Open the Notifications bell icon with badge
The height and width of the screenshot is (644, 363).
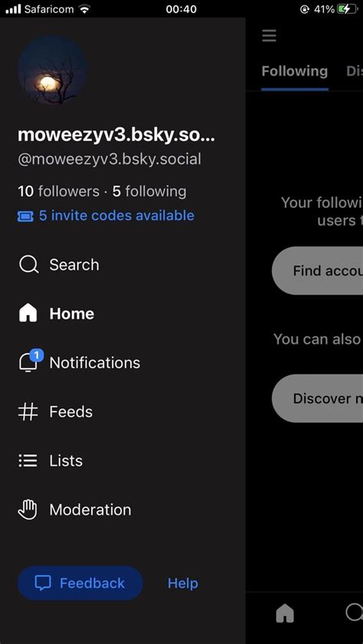[31, 360]
